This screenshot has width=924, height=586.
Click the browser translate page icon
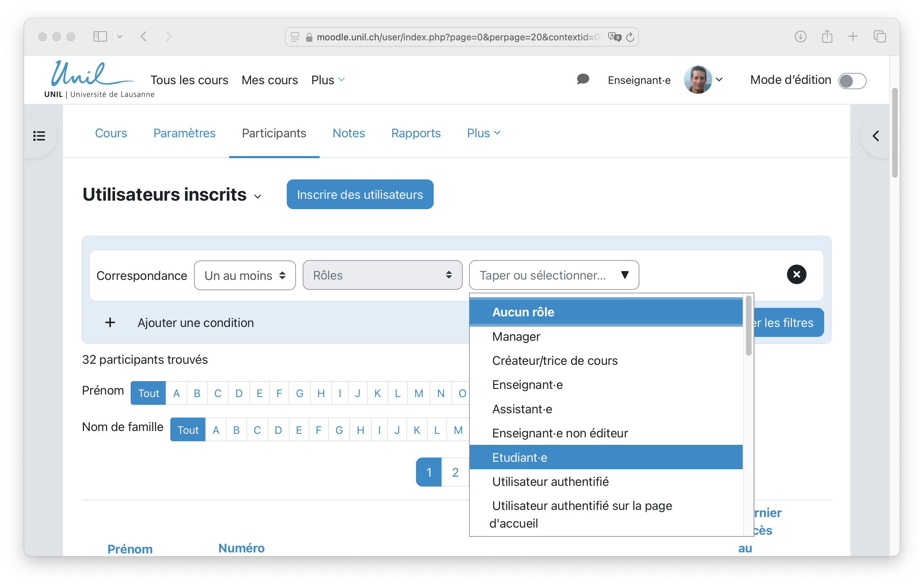tap(614, 37)
